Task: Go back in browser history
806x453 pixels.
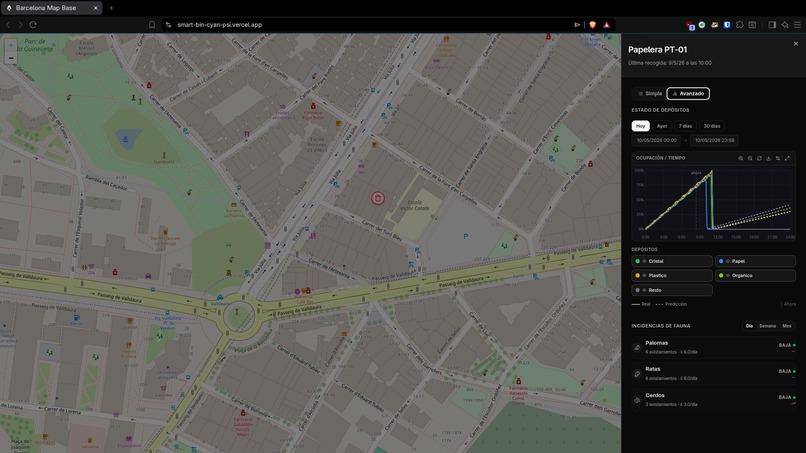Action: pyautogui.click(x=8, y=25)
